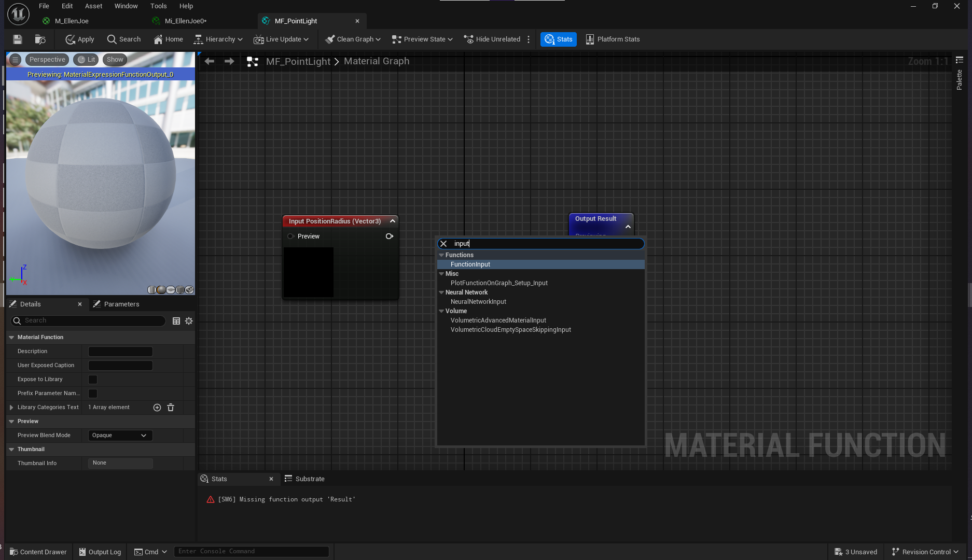Enable Expose to Library checkbox

tap(93, 380)
